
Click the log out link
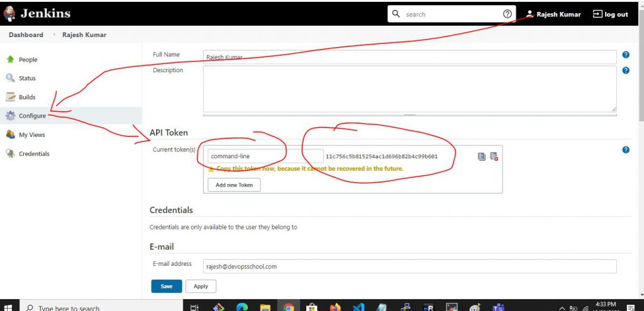pos(610,14)
